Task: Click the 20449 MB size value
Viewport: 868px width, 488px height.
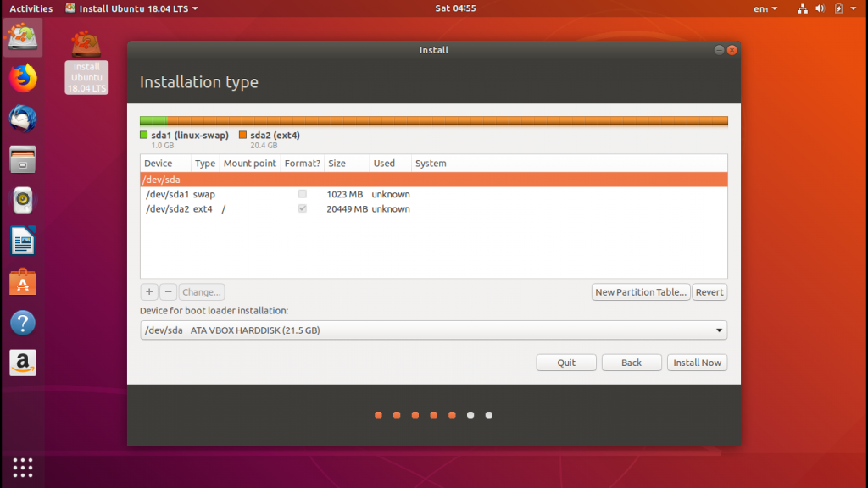Action: [347, 209]
